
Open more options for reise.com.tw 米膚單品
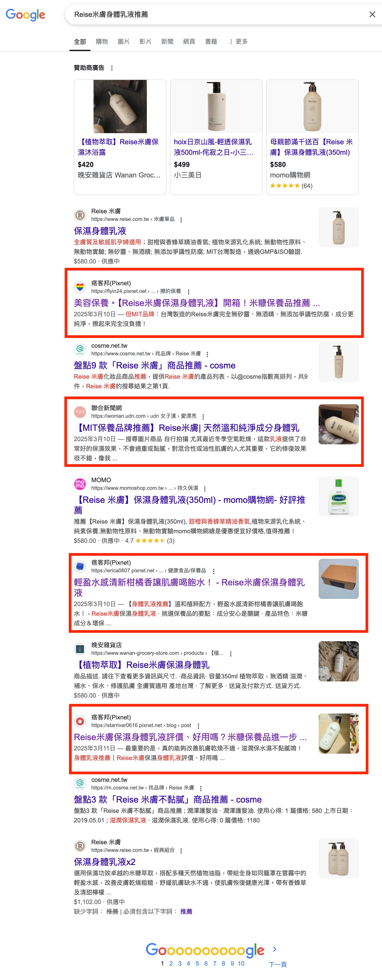click(181, 220)
